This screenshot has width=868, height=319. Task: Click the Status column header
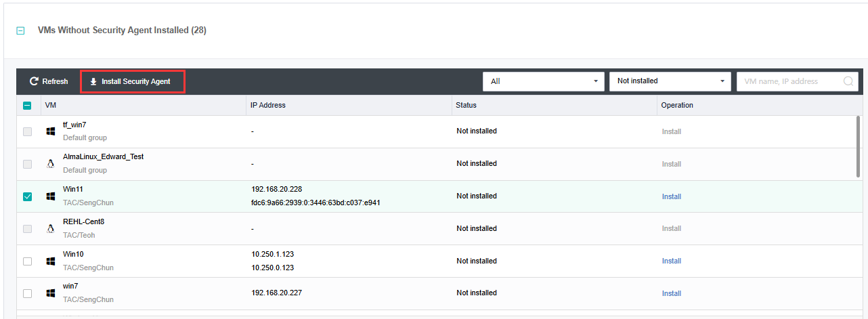click(466, 106)
